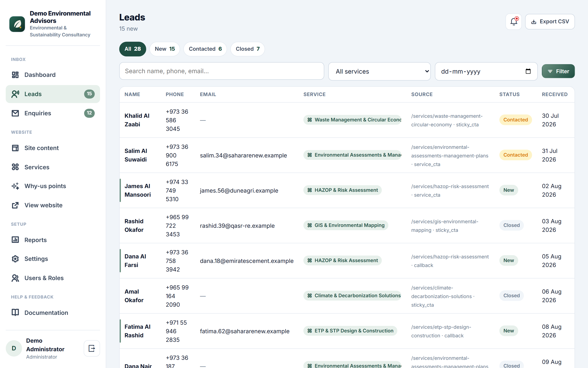Click the green leaf company logo

click(17, 24)
